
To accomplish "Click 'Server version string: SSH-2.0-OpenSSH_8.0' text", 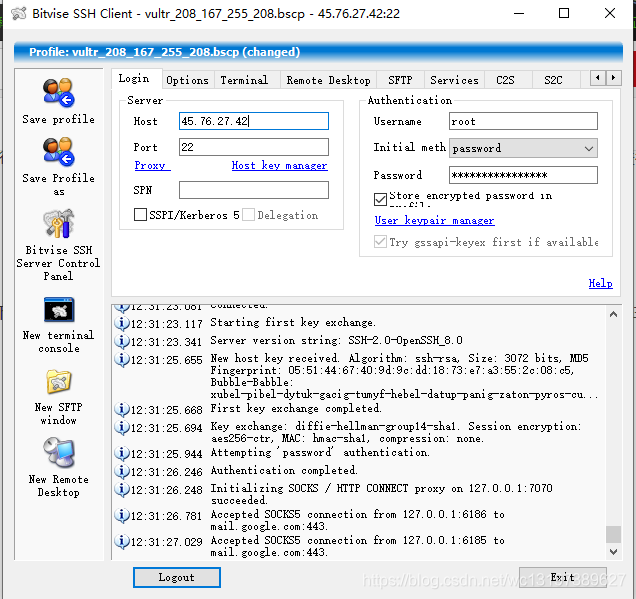I will pos(336,340).
